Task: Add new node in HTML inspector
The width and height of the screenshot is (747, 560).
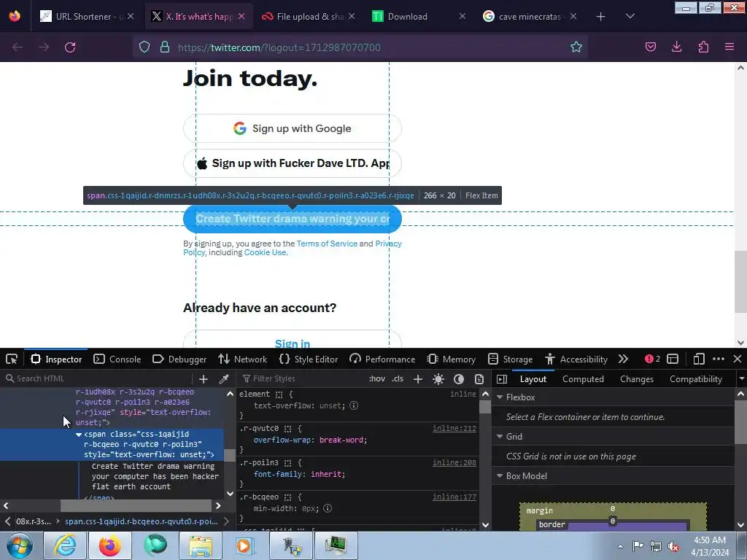Action: pos(204,379)
